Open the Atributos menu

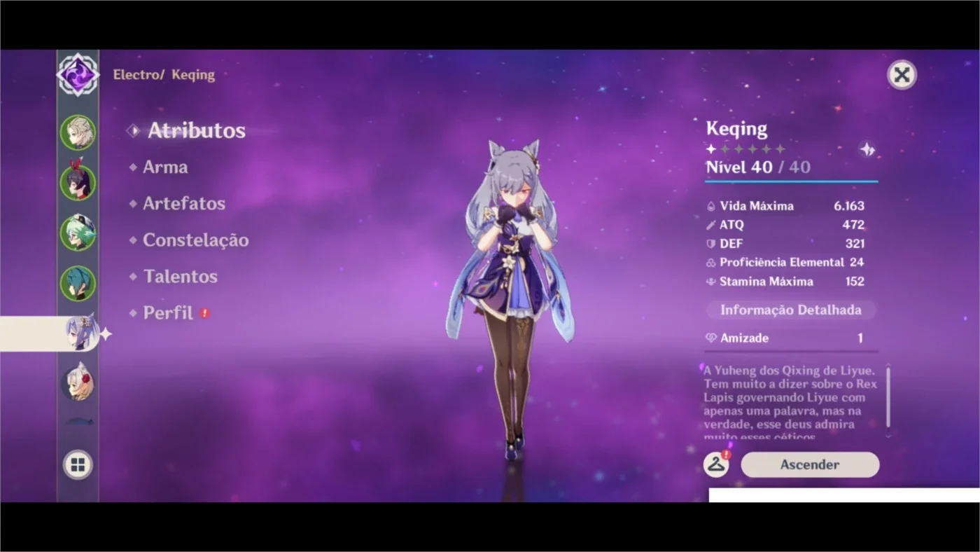196,130
